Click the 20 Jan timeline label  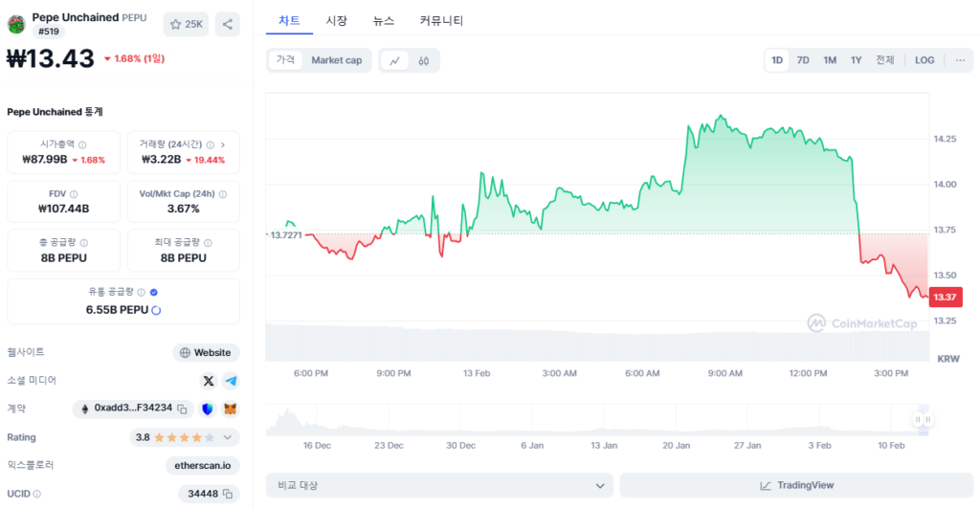click(x=677, y=446)
